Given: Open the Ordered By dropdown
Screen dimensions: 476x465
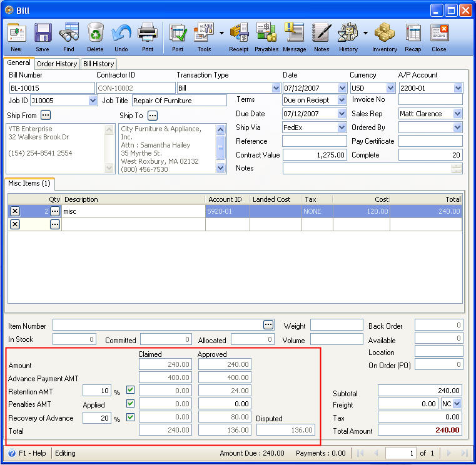Looking at the screenshot, I should 457,127.
